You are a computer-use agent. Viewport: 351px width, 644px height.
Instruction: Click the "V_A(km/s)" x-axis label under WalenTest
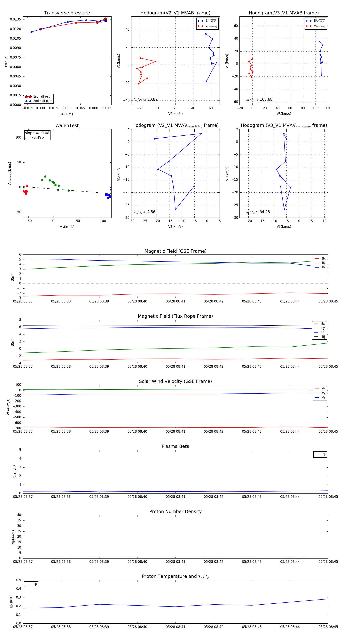[67, 227]
